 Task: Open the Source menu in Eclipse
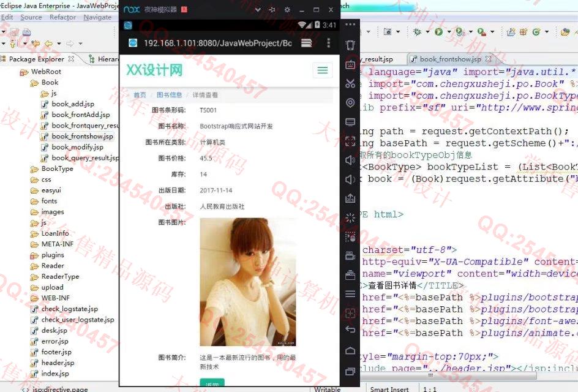pos(31,17)
